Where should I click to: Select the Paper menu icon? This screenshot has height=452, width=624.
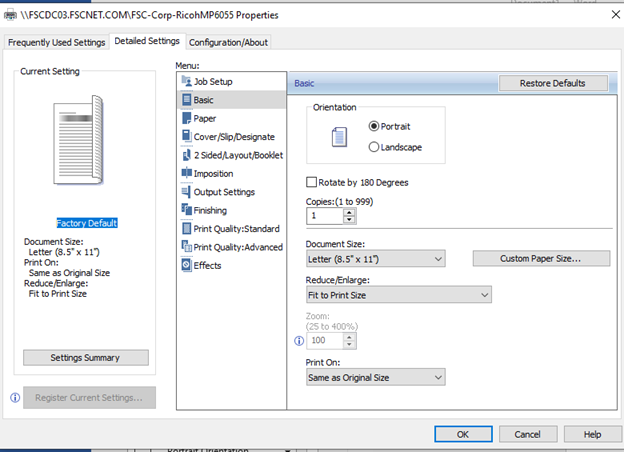pyautogui.click(x=186, y=118)
